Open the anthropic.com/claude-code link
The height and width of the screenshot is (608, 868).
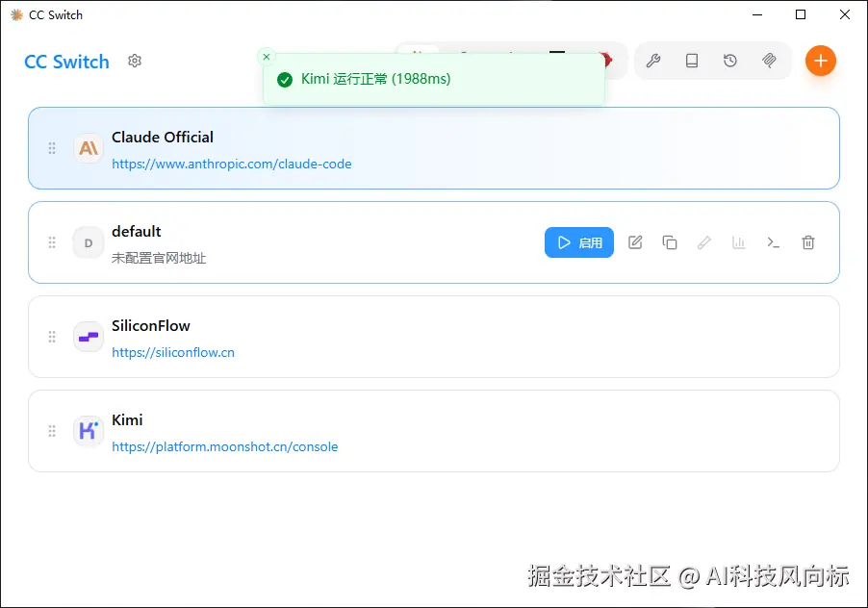[x=232, y=164]
